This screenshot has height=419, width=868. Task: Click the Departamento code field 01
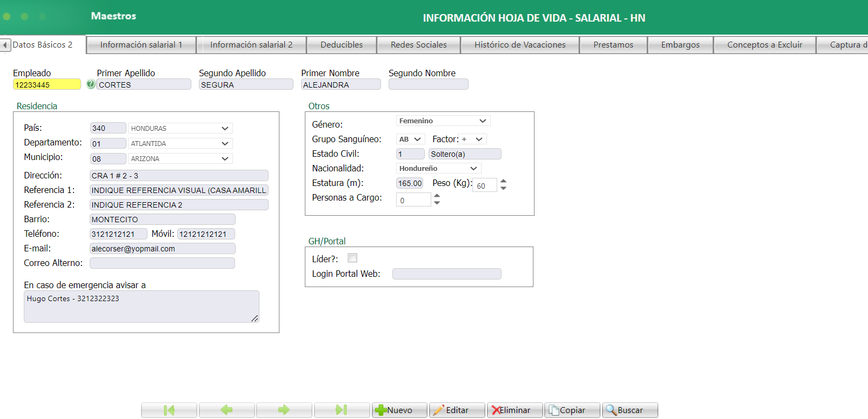pos(108,143)
